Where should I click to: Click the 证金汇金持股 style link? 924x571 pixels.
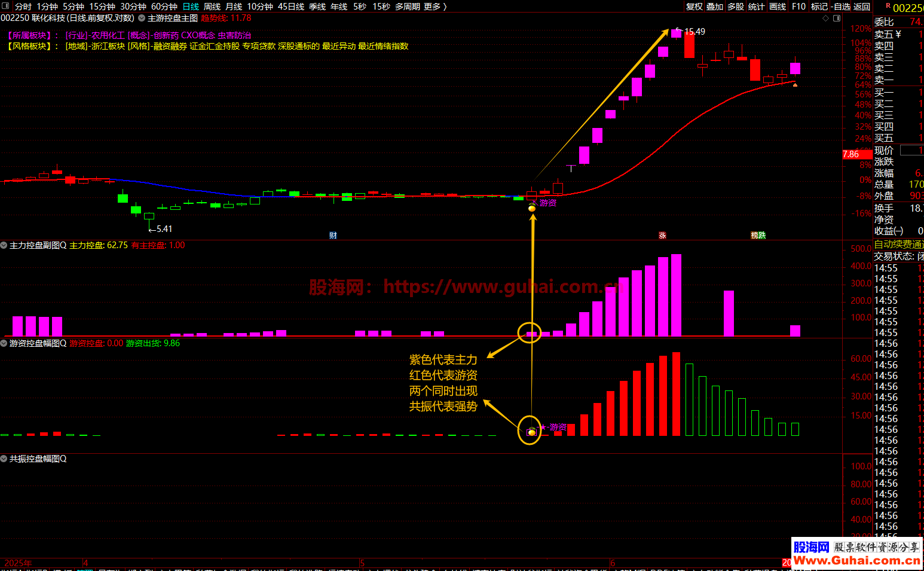click(x=215, y=46)
